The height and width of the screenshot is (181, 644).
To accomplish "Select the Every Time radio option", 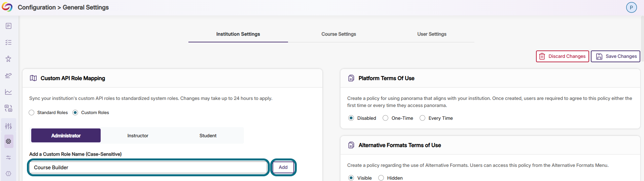I will click(423, 118).
